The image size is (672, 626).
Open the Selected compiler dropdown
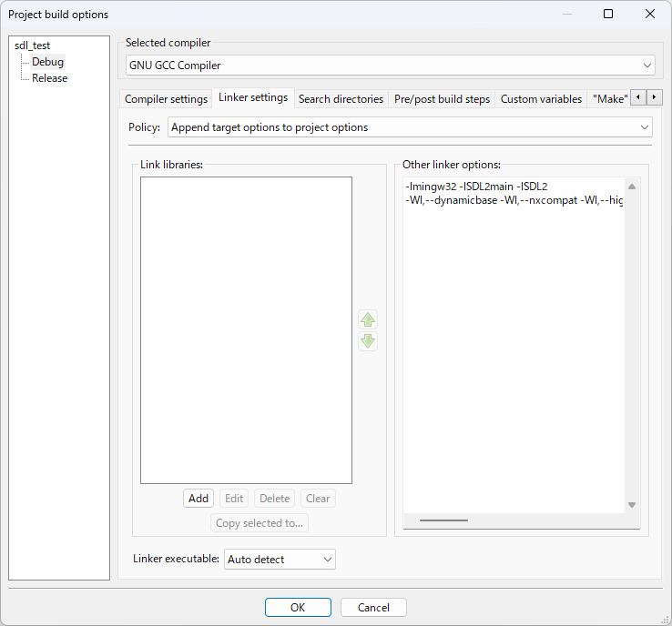(x=390, y=66)
